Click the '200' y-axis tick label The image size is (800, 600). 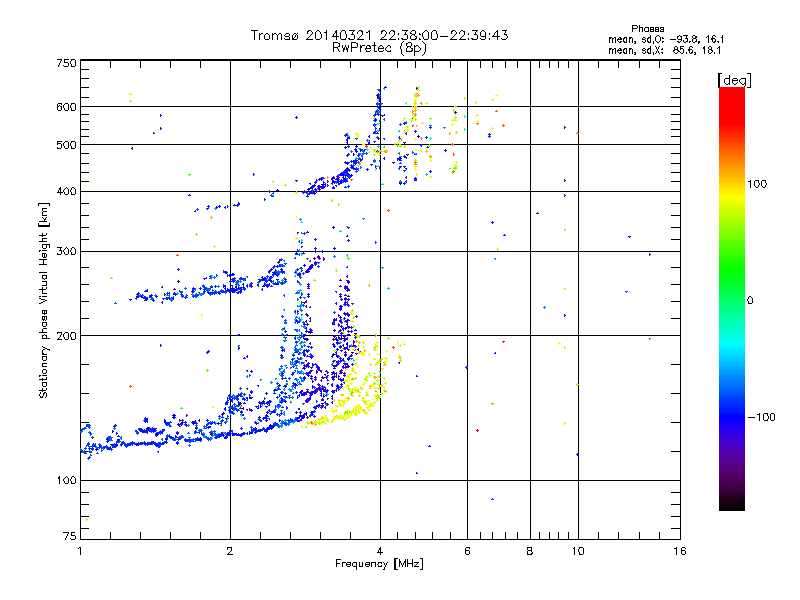point(66,336)
